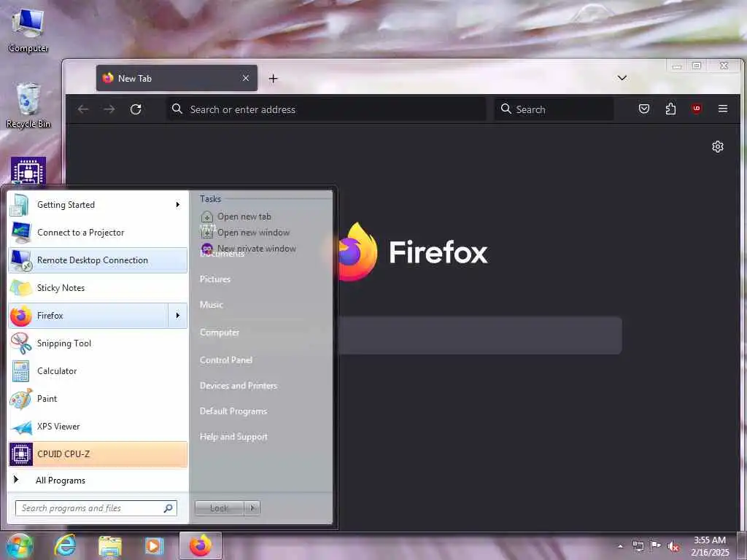Open Default Programs
747x560 pixels.
233,411
